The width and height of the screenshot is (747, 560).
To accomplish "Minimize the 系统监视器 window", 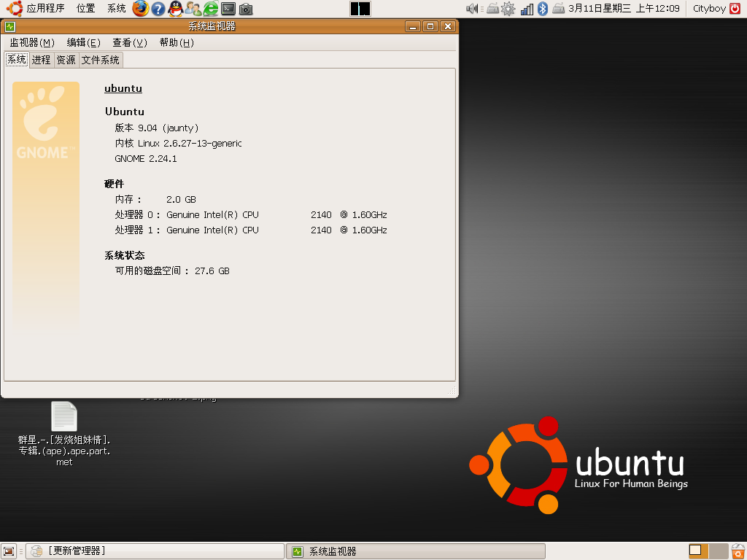I will point(413,27).
